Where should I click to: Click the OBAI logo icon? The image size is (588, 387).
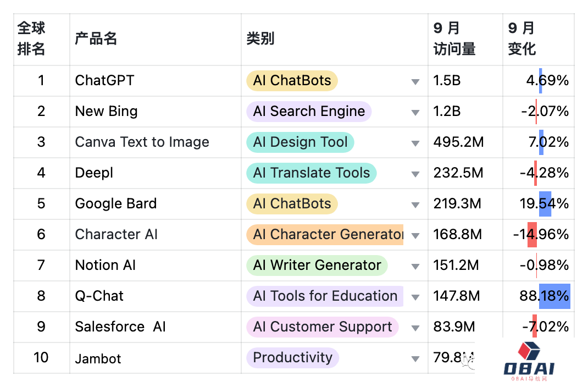click(529, 351)
